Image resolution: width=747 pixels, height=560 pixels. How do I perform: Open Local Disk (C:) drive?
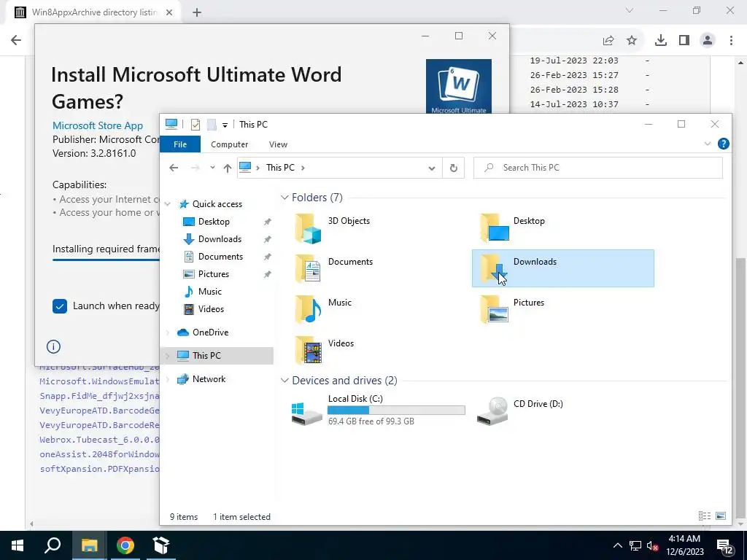(x=379, y=410)
